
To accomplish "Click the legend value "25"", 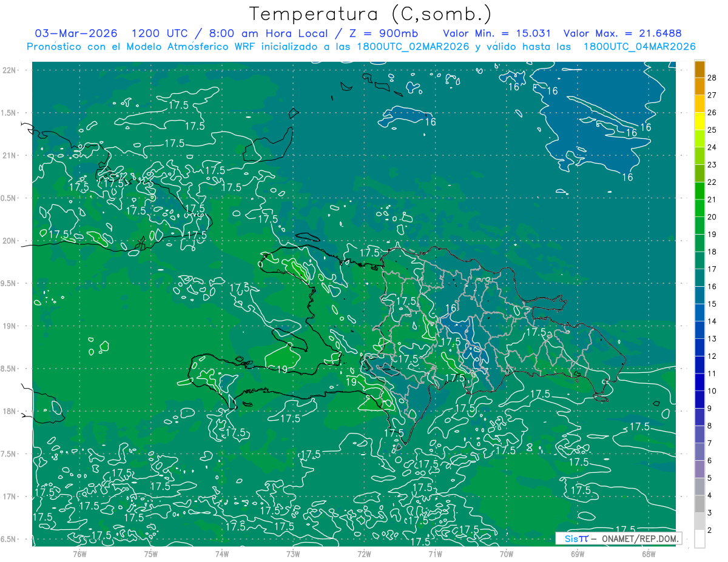I will (x=712, y=130).
